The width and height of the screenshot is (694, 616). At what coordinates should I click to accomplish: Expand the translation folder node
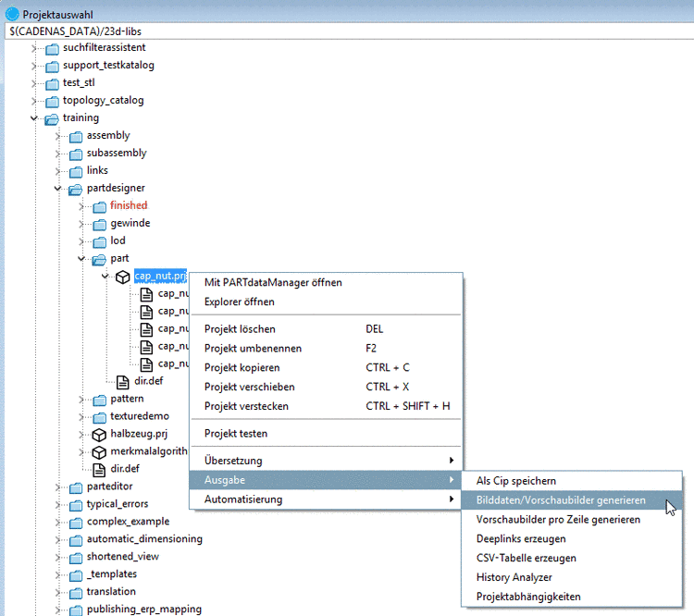point(57,592)
